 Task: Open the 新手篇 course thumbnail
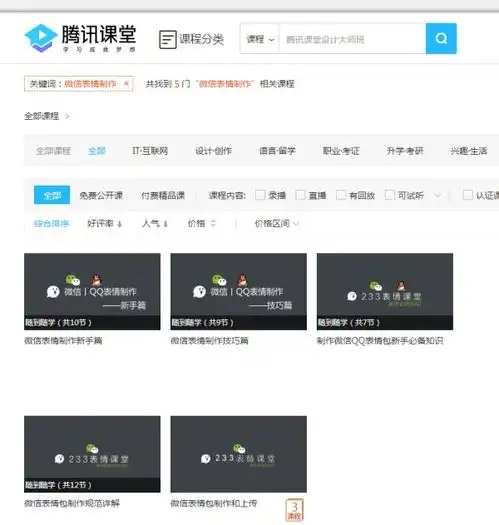(92, 292)
